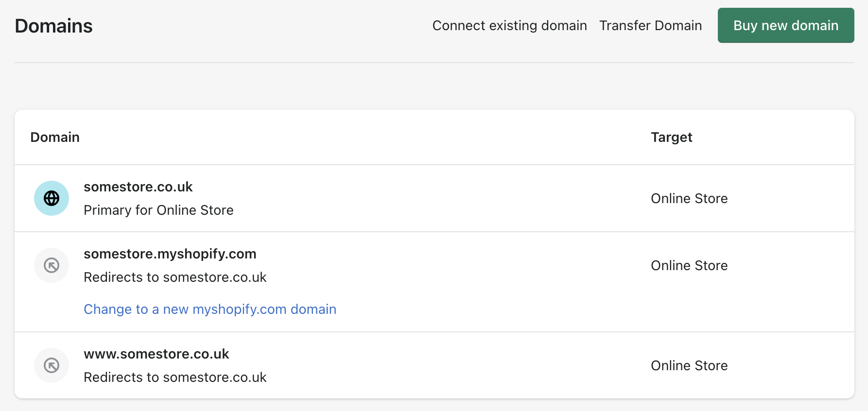
Task: Click the Domain column header
Action: point(54,137)
